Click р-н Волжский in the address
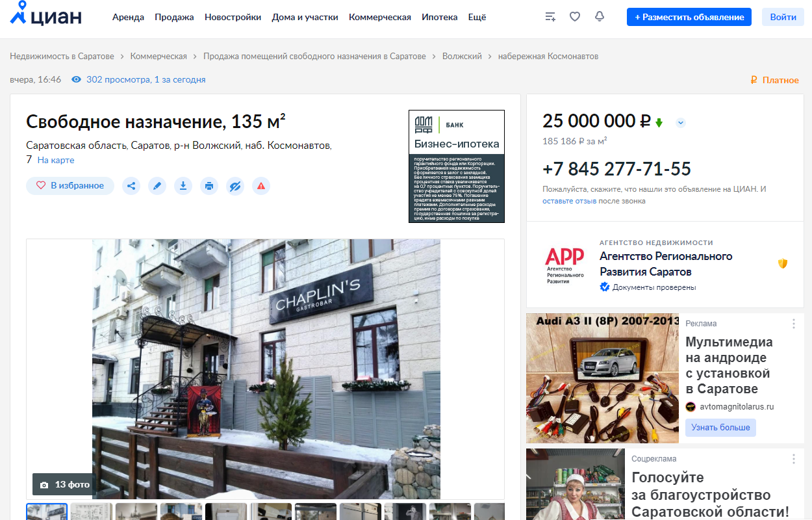812x520 pixels. point(207,146)
